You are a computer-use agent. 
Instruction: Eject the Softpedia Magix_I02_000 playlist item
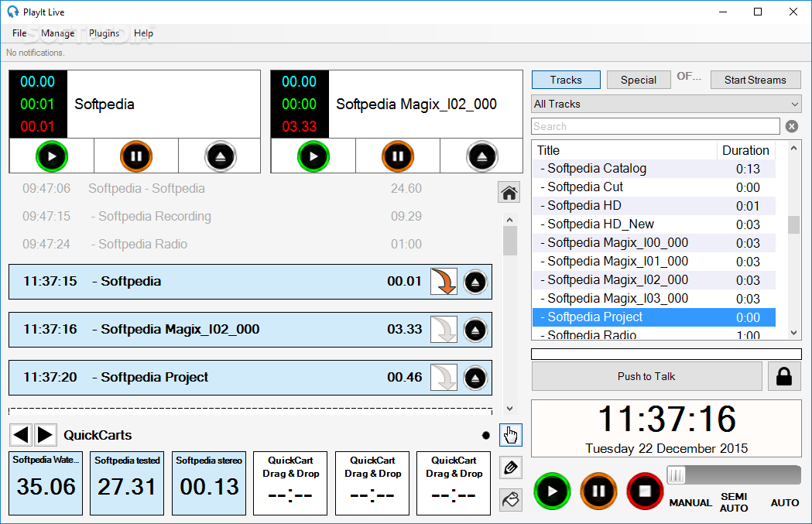click(x=475, y=330)
